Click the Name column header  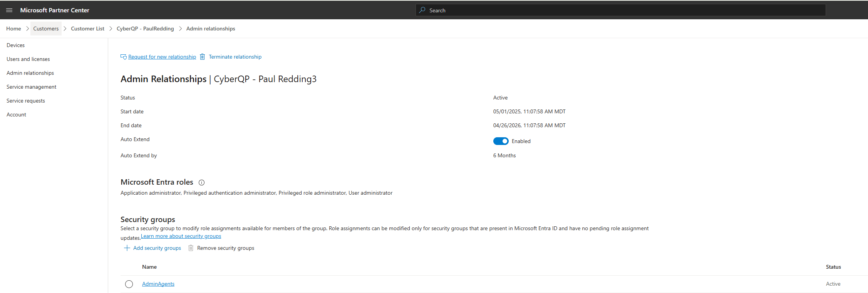[149, 267]
